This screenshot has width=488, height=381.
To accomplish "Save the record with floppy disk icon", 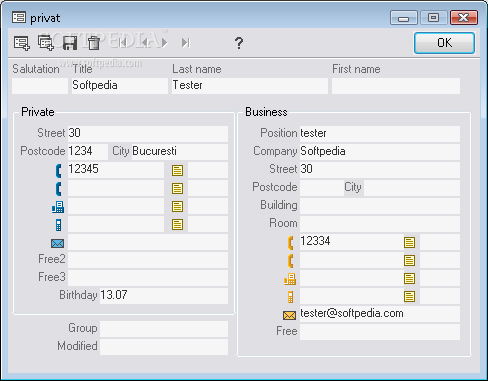I will [70, 43].
